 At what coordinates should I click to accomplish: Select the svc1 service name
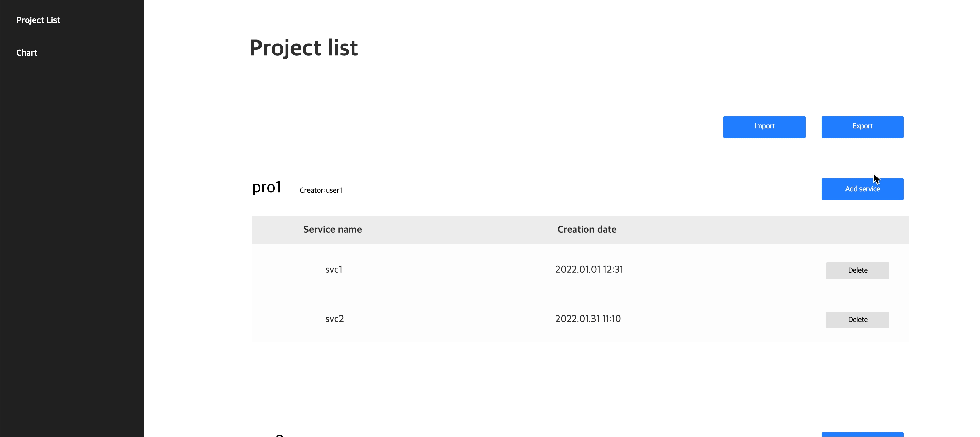[334, 269]
